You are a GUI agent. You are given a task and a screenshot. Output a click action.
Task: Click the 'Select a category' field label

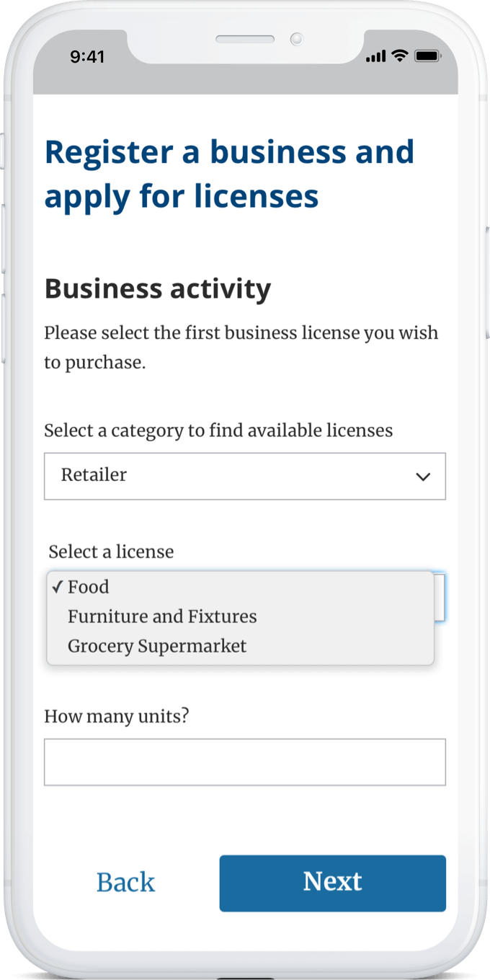point(218,431)
